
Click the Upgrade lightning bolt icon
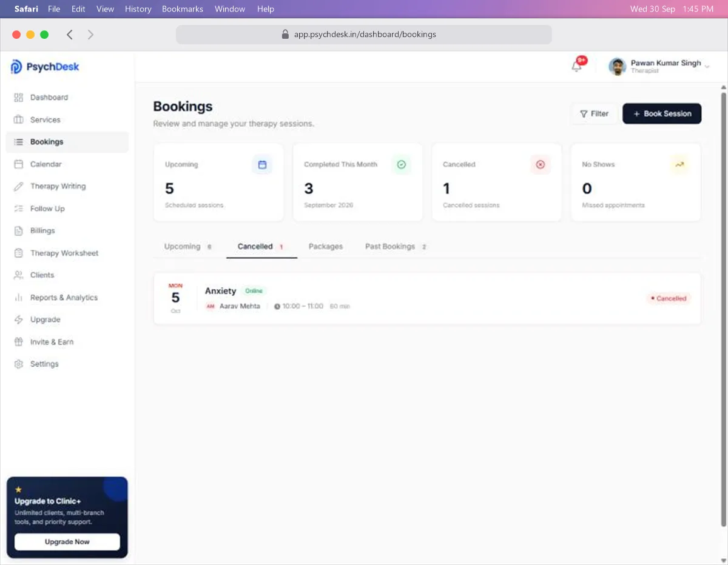point(18,319)
